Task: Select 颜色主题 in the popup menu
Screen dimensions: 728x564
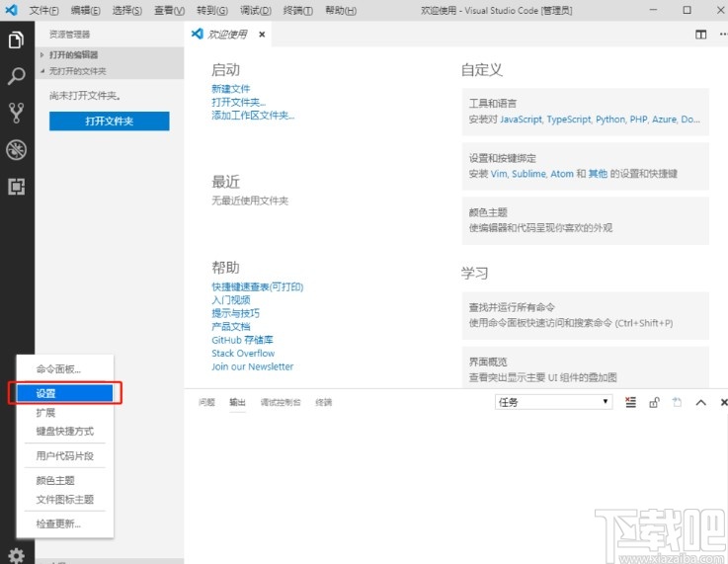Action: [65, 480]
